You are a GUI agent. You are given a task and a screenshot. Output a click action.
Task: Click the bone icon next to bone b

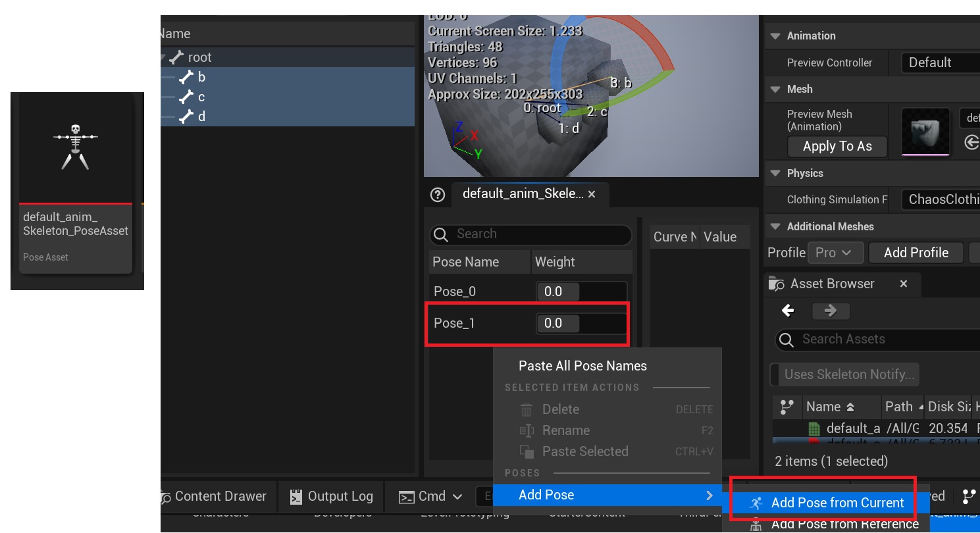[187, 77]
